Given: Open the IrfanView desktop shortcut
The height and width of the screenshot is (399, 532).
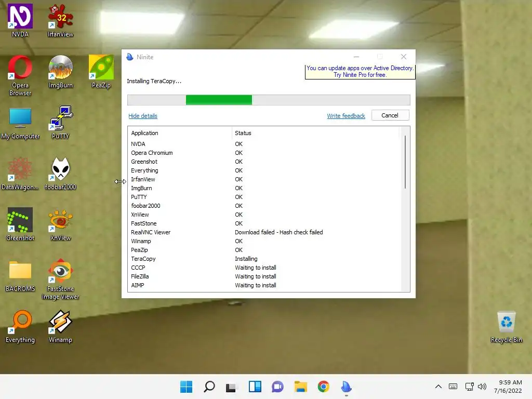Looking at the screenshot, I should click(x=60, y=20).
